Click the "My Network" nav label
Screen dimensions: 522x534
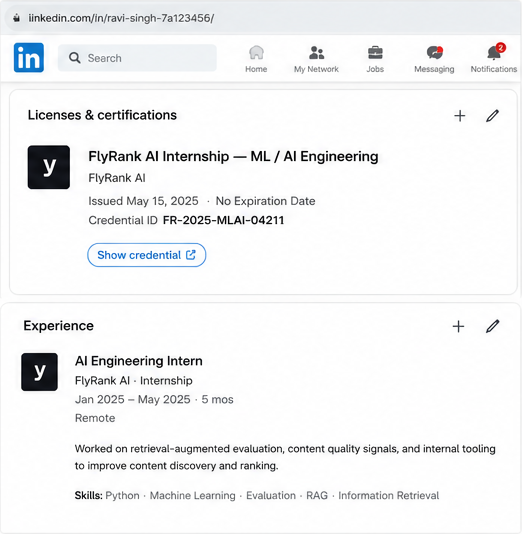tap(316, 69)
